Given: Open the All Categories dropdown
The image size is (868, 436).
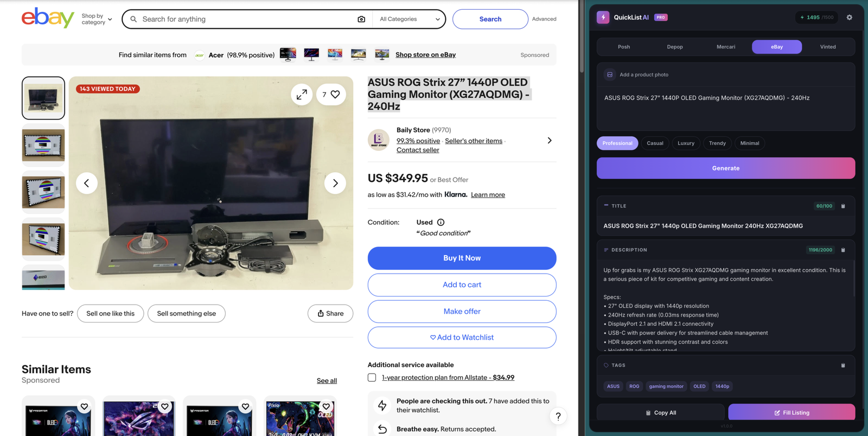Looking at the screenshot, I should 410,19.
